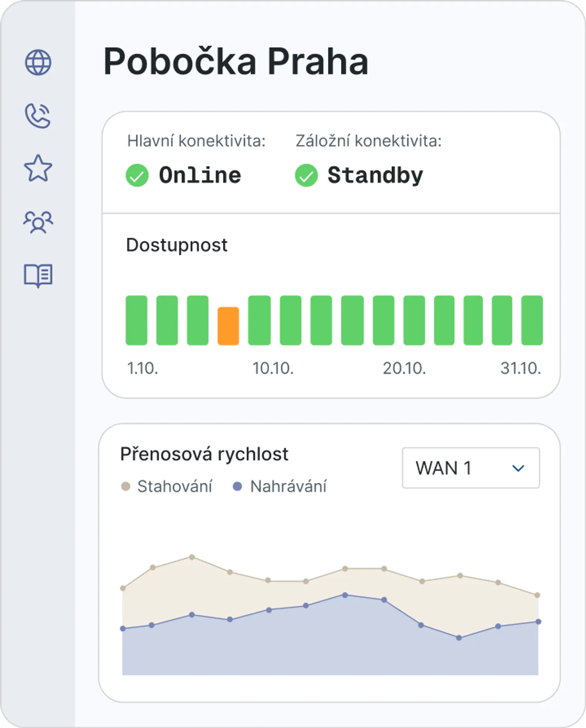The width and height of the screenshot is (586, 728).
Task: Open the users group icon
Action: pyautogui.click(x=38, y=222)
